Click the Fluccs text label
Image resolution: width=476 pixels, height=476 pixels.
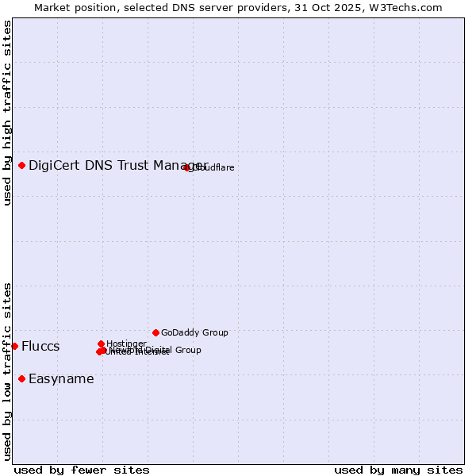[40, 347]
